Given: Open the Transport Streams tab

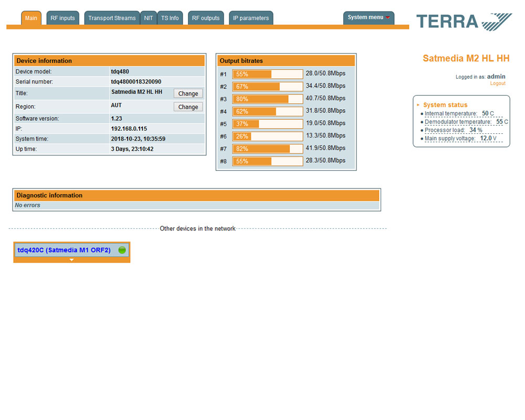Looking at the screenshot, I should (112, 18).
